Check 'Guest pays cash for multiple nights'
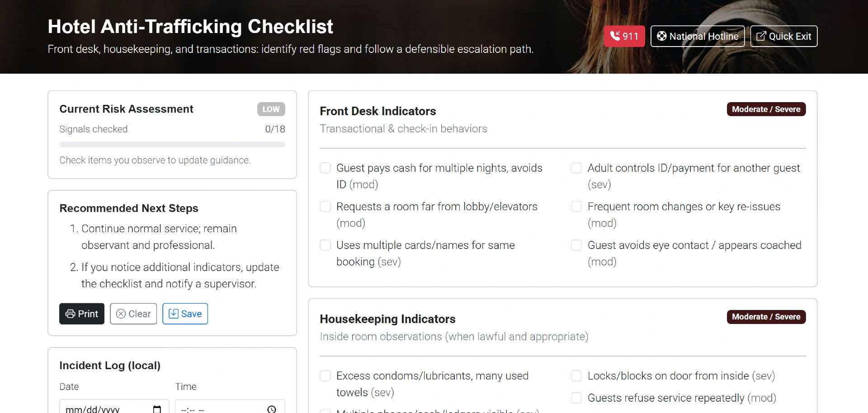Viewport: 868px width, 413px height. pyautogui.click(x=325, y=168)
